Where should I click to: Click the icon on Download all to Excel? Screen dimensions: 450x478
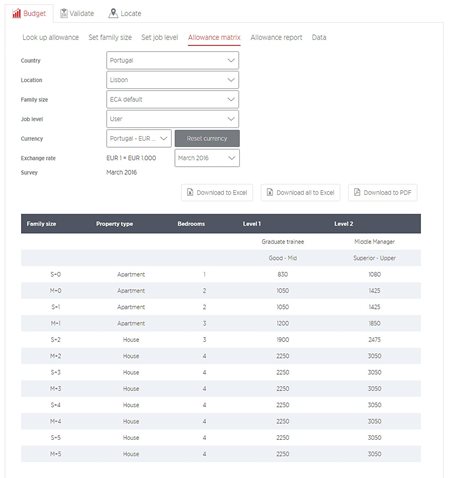click(270, 192)
